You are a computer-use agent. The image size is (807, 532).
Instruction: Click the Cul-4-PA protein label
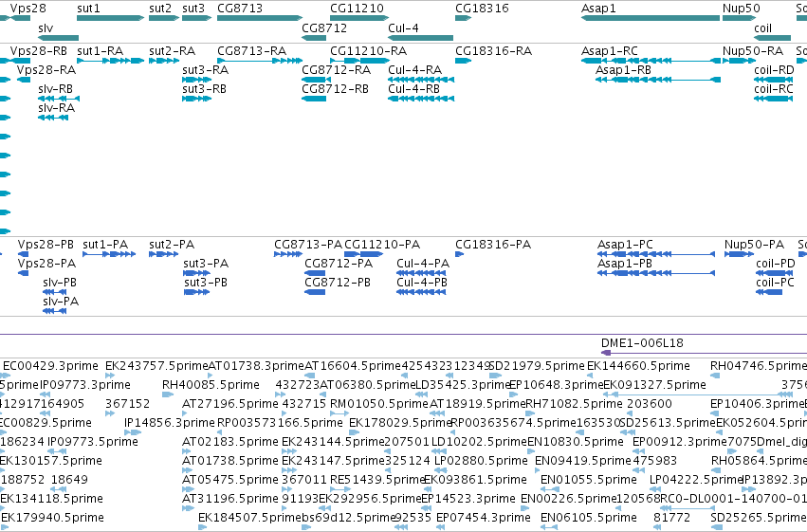pyautogui.click(x=423, y=264)
